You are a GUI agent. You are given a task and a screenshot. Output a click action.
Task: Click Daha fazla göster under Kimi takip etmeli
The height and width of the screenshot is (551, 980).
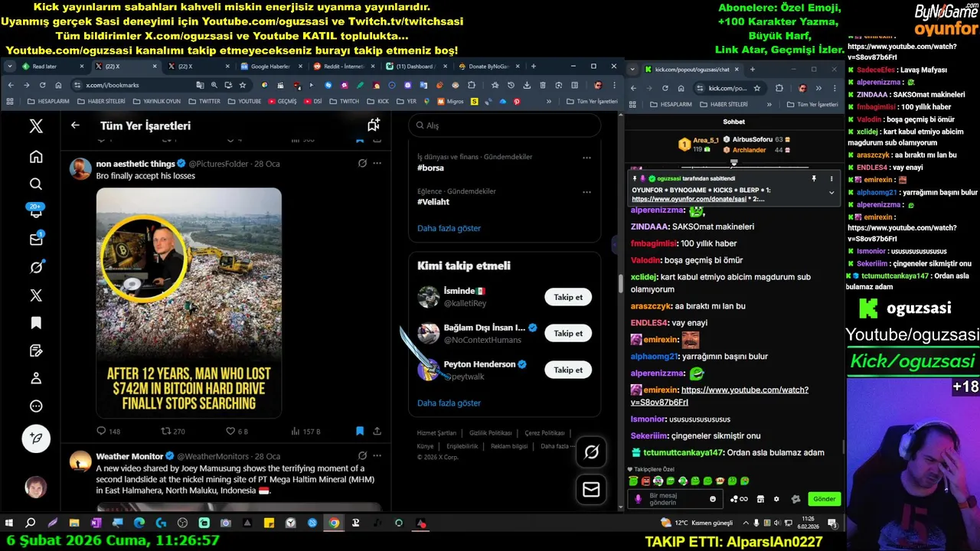449,403
